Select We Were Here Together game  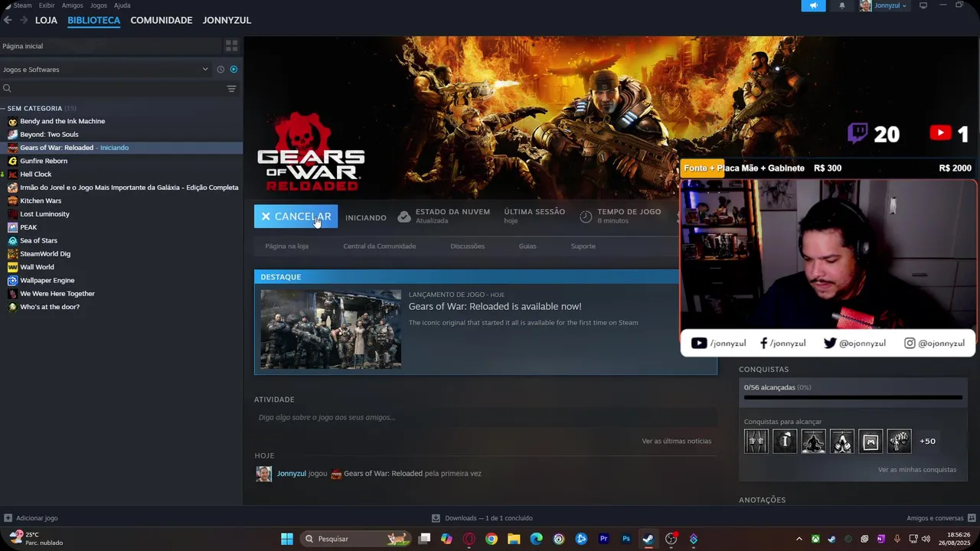(x=57, y=294)
